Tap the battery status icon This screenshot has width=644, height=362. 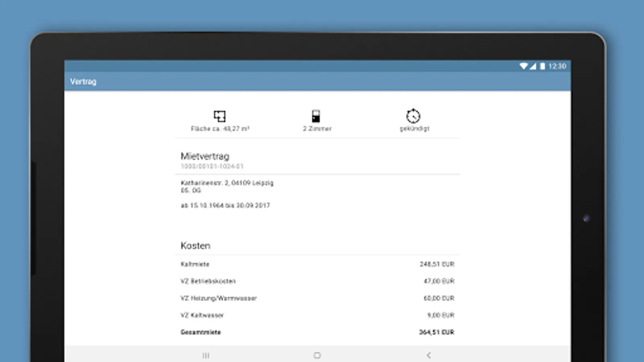543,66
